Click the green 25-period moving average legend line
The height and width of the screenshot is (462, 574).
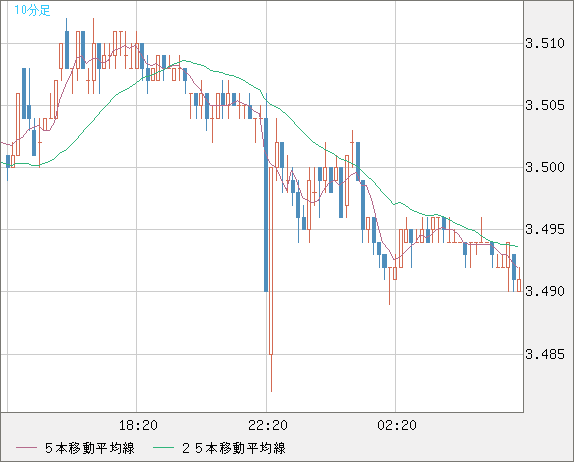163,448
